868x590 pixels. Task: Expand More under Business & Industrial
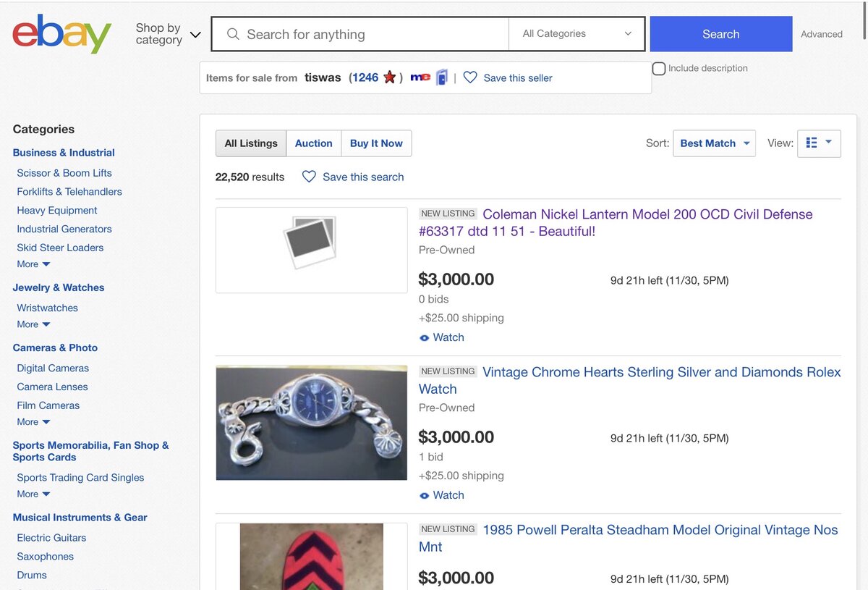[x=33, y=264]
